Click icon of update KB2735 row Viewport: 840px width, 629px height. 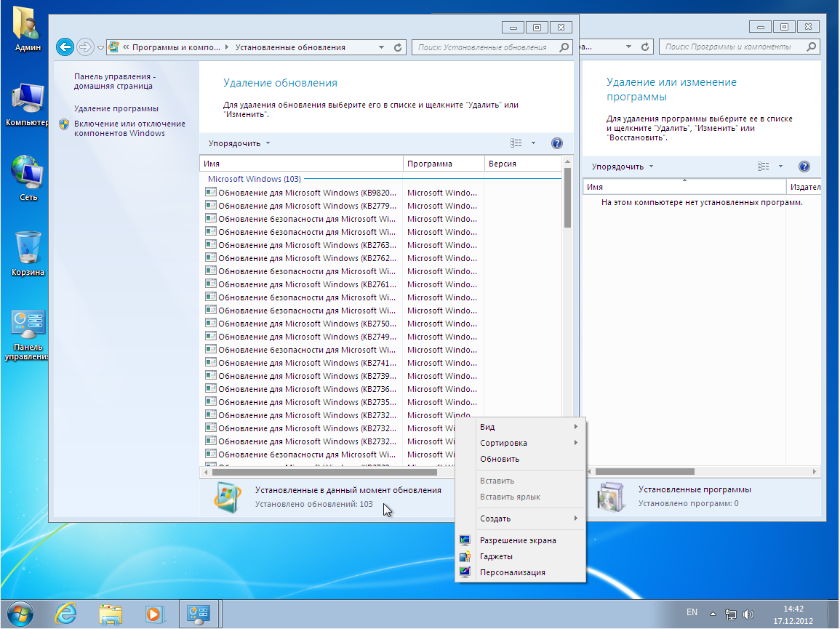(x=210, y=402)
